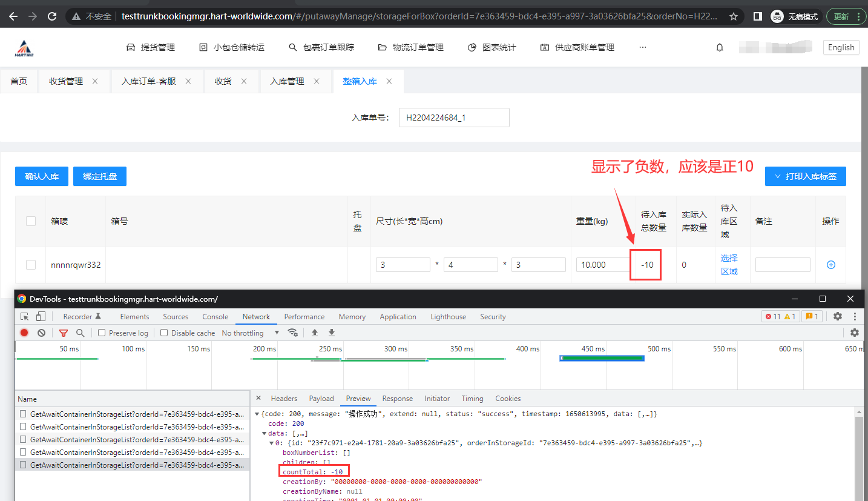The height and width of the screenshot is (501, 868).
Task: Enable the Disable cache checkbox
Action: (164, 333)
